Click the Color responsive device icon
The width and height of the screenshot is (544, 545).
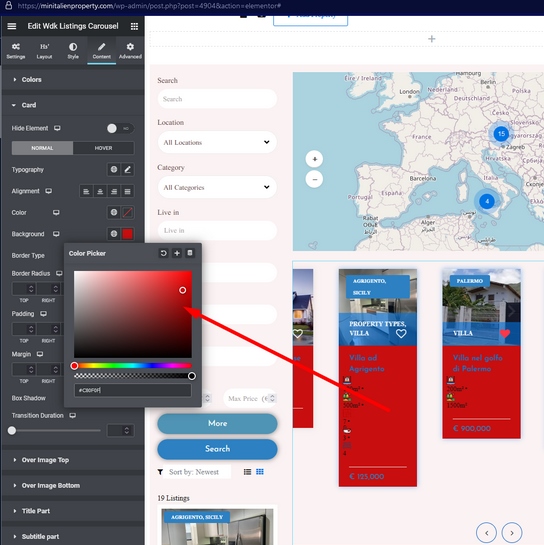click(56, 212)
